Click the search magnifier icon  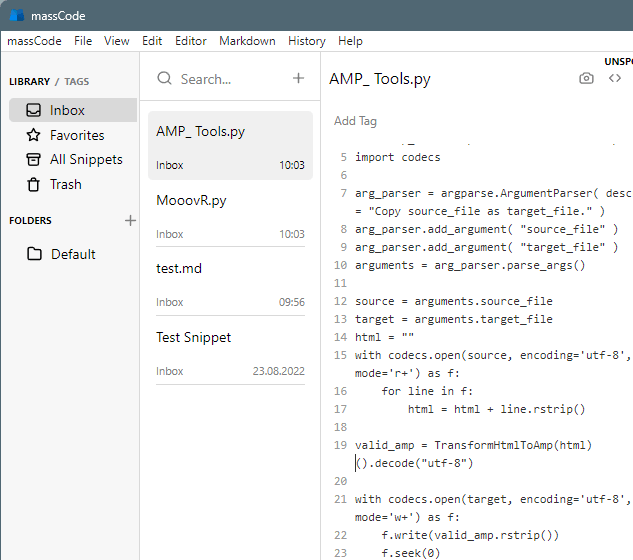(x=165, y=78)
